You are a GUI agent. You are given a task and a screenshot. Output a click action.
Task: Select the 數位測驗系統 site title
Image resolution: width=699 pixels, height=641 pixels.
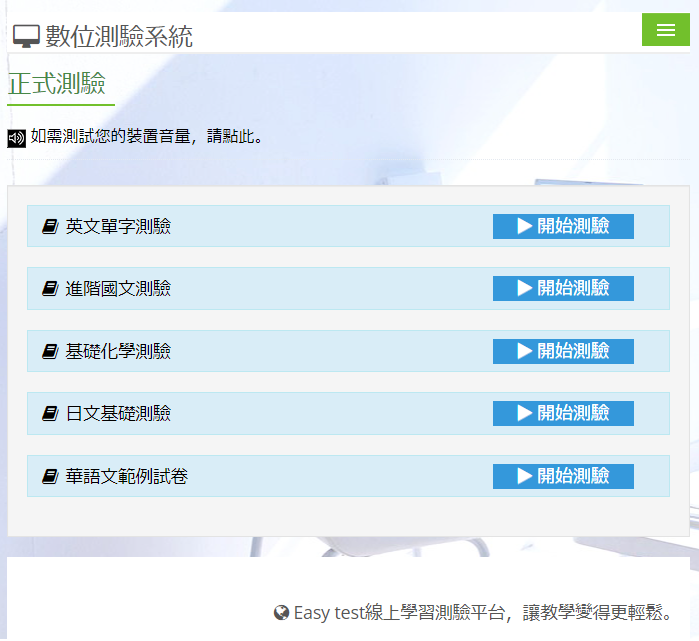point(119,37)
